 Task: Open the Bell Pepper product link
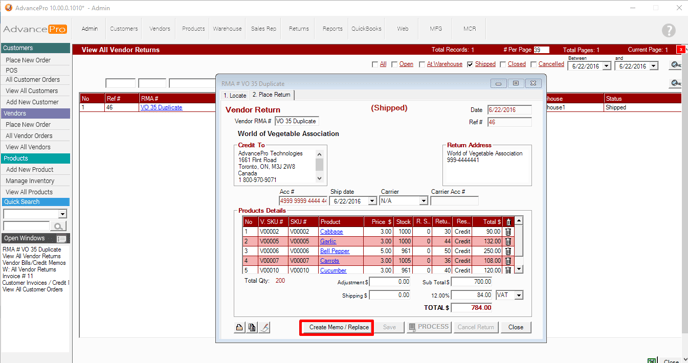[x=335, y=251]
